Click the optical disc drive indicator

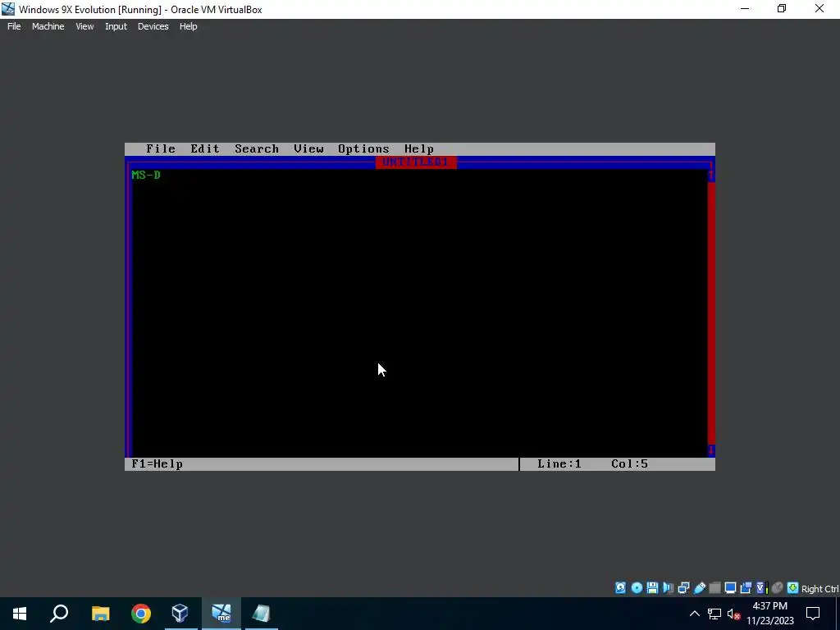(637, 588)
